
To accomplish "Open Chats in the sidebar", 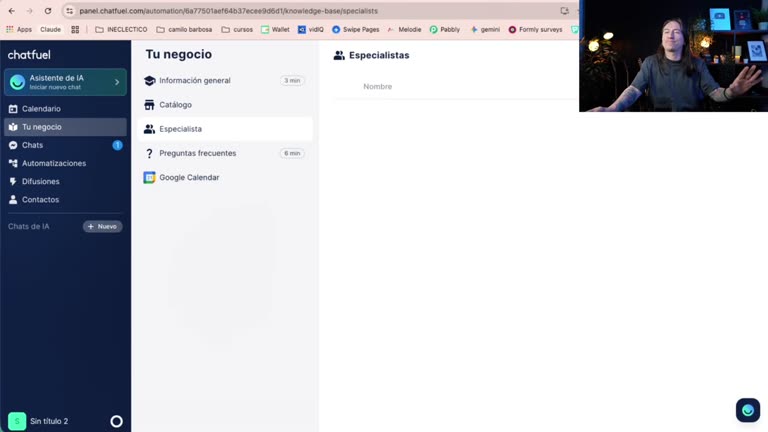I will (x=65, y=145).
